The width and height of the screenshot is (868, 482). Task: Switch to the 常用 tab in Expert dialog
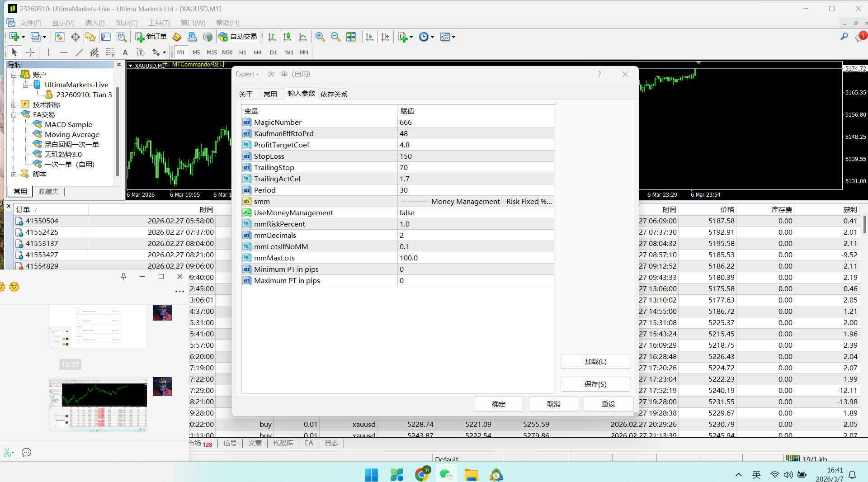[270, 94]
